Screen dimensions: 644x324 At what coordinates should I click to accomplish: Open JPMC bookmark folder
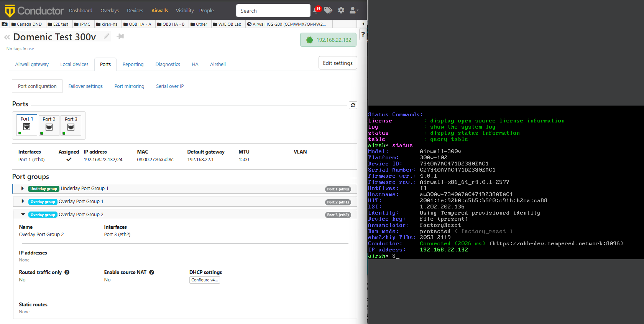(82, 24)
